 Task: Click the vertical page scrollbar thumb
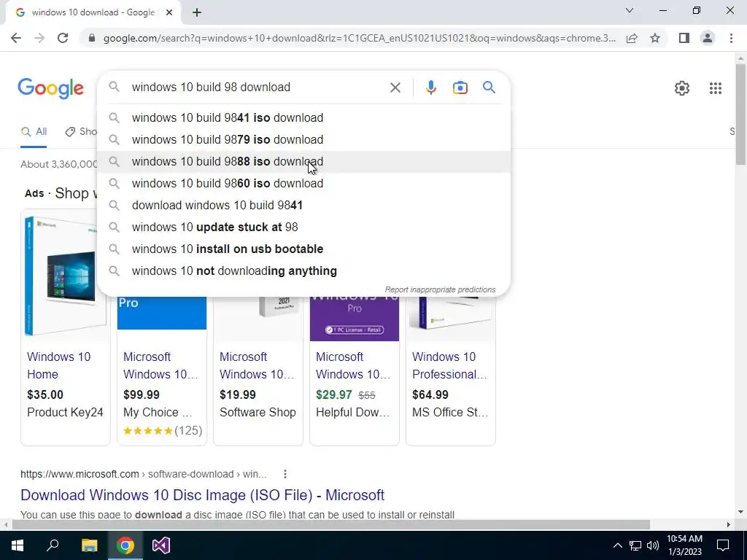click(x=741, y=114)
